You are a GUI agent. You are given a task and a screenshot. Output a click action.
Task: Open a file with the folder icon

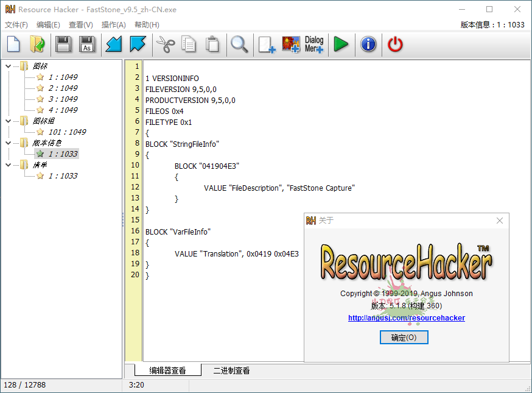click(x=37, y=44)
